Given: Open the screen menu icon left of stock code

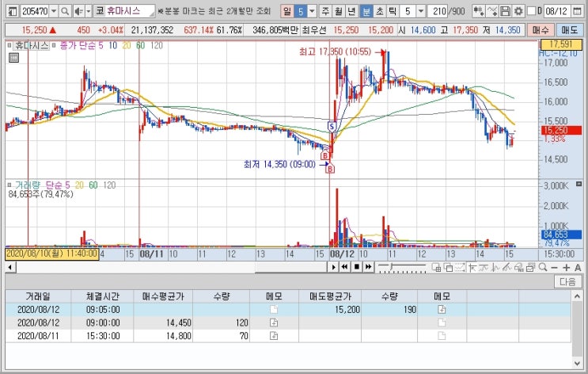Looking at the screenshot, I should pos(12,11).
